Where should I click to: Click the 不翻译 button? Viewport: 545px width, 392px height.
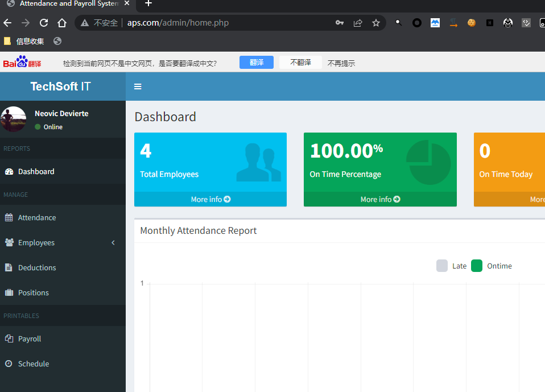click(x=300, y=63)
